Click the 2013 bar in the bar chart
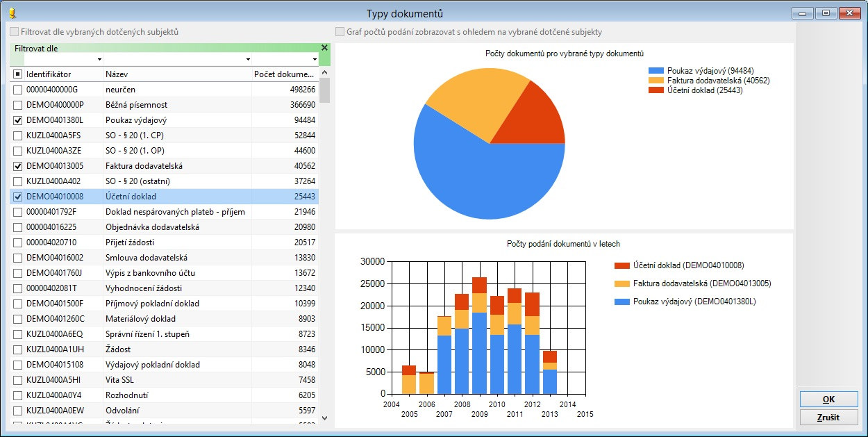868x437 pixels. point(550,372)
